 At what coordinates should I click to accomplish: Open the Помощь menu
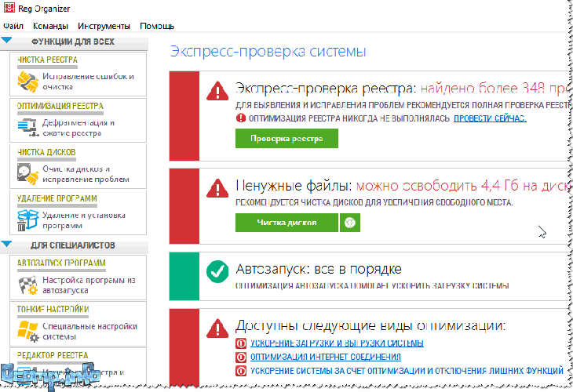pos(157,26)
